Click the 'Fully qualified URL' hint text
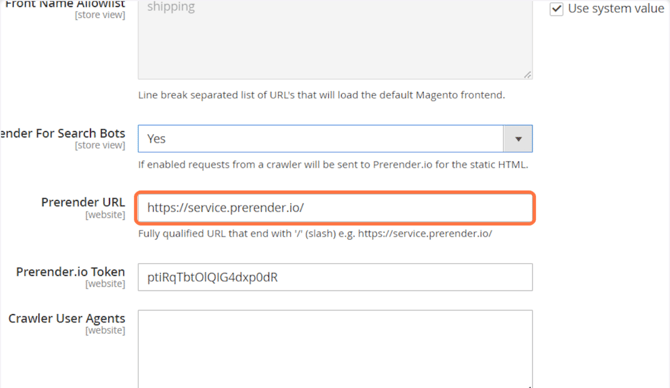Viewport: 670px width, 388px height. 315,234
